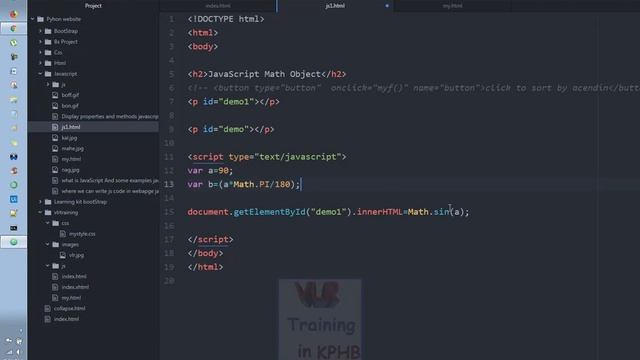Expand the js subfolder under Javascript
The width and height of the screenshot is (640, 360).
(x=48, y=84)
